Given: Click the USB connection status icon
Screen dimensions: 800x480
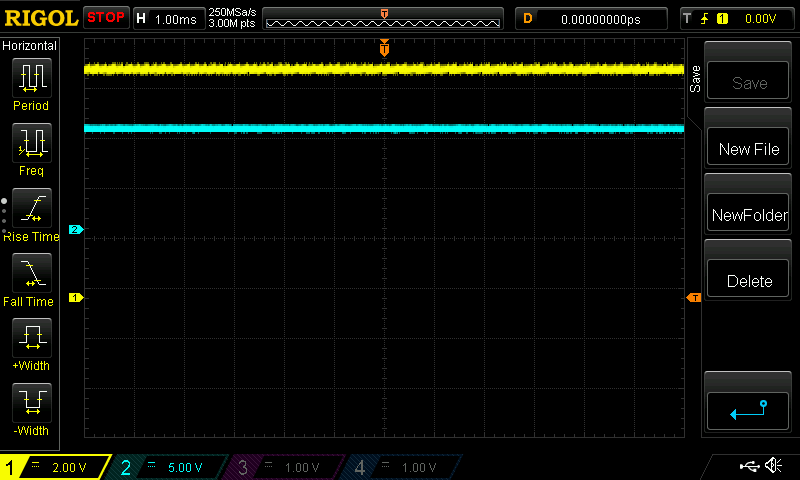Looking at the screenshot, I should (x=749, y=466).
